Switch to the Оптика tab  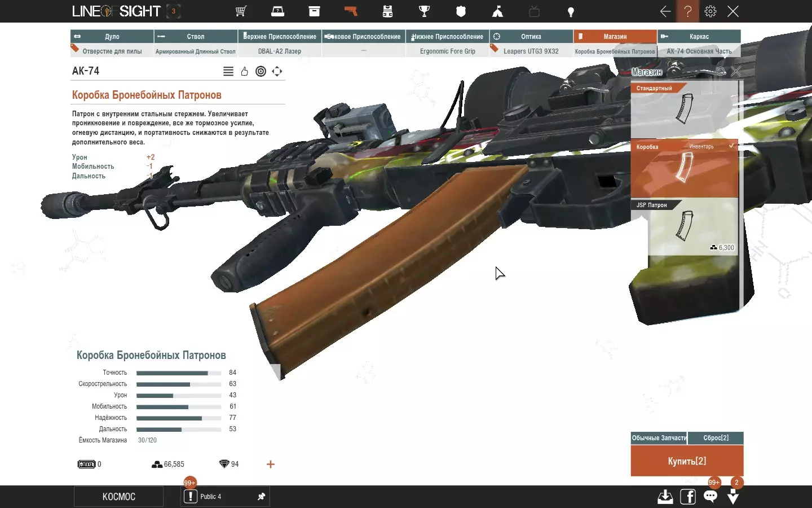pos(531,36)
